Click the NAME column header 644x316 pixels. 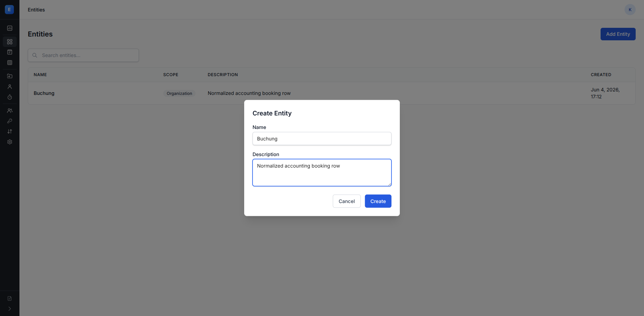tap(40, 75)
